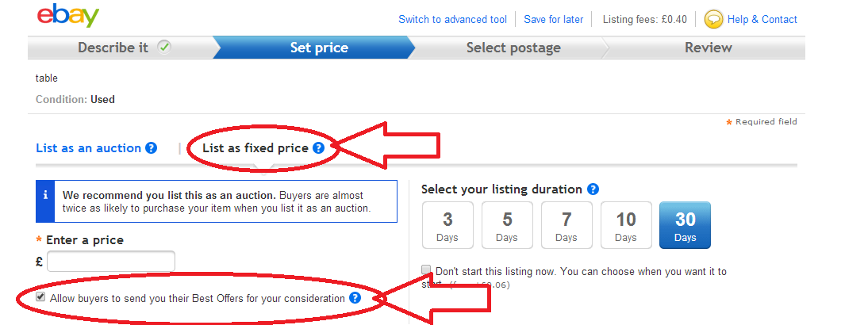Uncheck Allow buyers to send Best Offers
Image resolution: width=868 pixels, height=325 pixels.
click(x=40, y=297)
